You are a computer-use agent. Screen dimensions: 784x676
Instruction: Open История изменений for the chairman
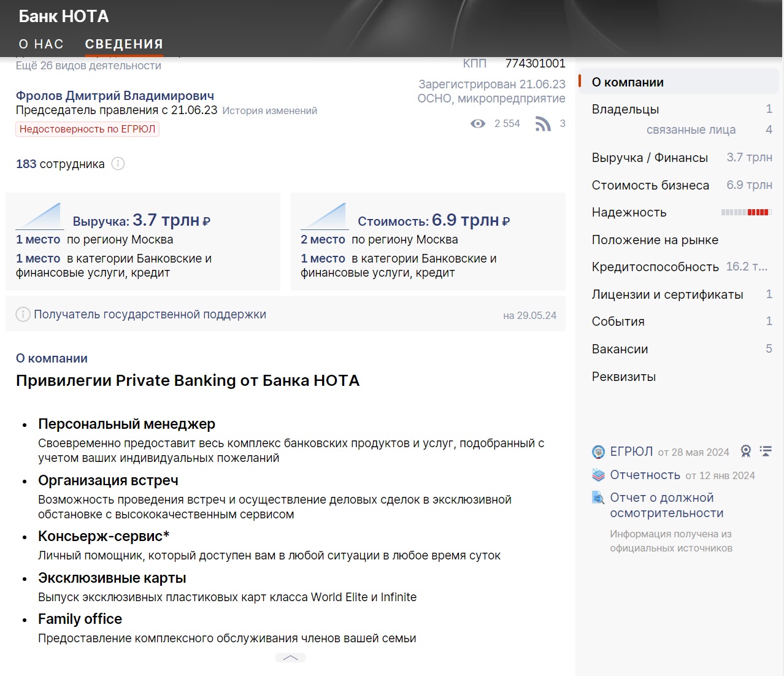(270, 110)
